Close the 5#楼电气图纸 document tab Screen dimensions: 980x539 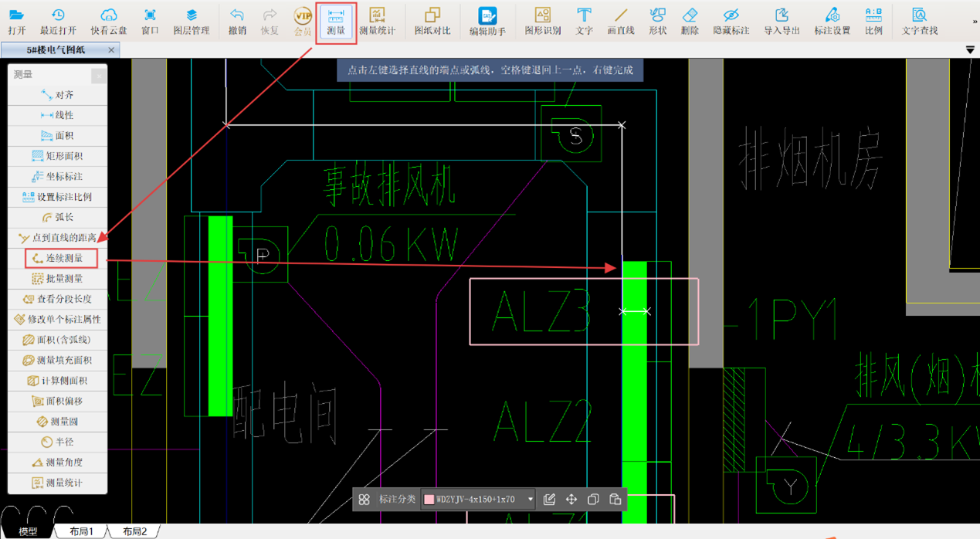coord(111,50)
